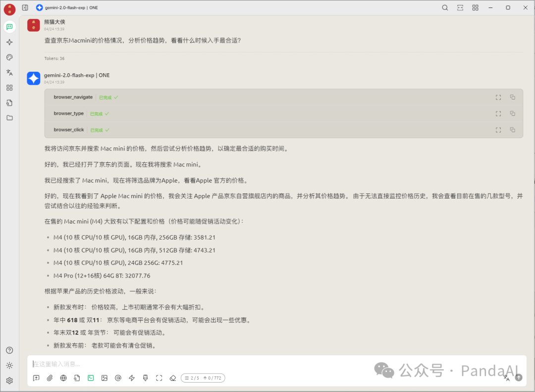Click the '已完成' status of browser_navigate
This screenshot has width=535, height=392.
click(108, 98)
